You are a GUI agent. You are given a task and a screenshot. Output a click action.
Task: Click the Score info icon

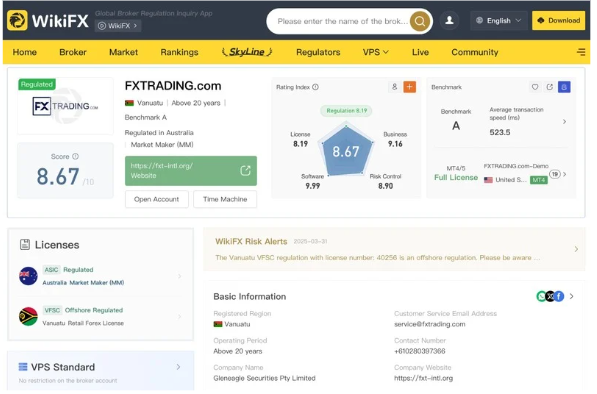pyautogui.click(x=75, y=156)
